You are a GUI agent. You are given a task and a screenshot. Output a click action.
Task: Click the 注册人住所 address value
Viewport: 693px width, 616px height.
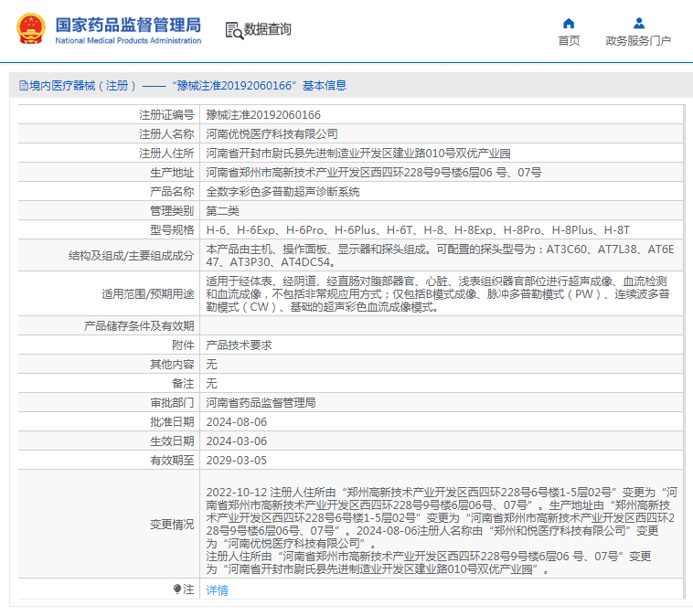point(358,154)
